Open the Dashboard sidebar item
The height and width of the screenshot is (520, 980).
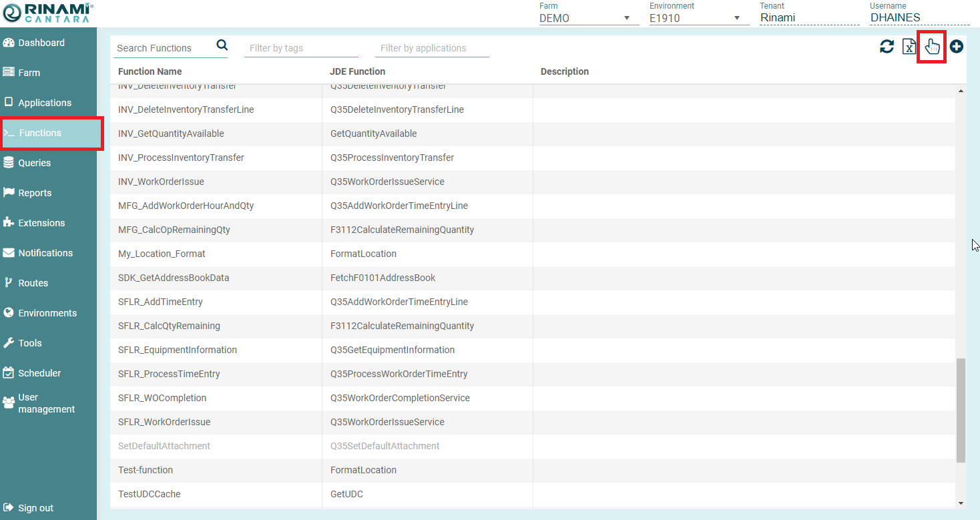[41, 43]
